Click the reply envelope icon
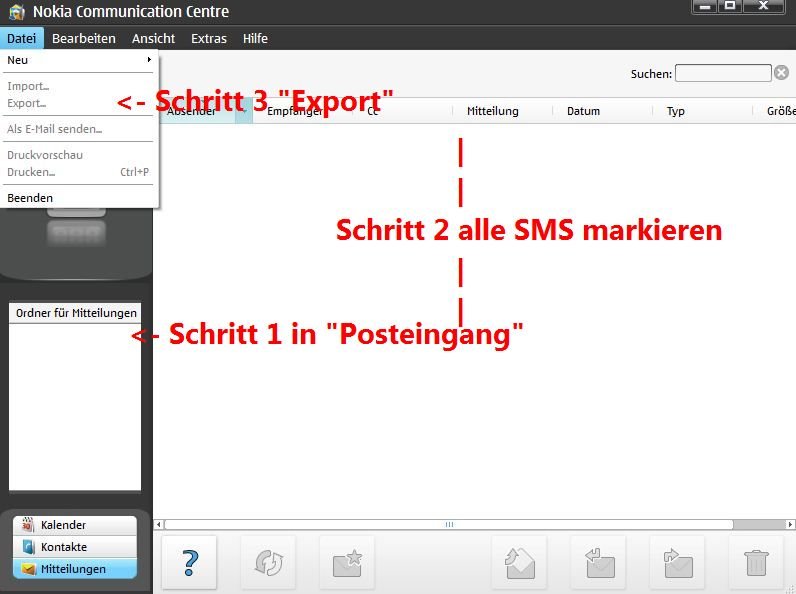 click(x=599, y=563)
